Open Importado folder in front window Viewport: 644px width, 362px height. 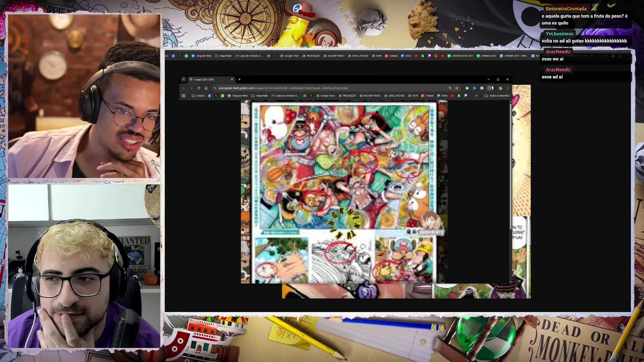259,96
